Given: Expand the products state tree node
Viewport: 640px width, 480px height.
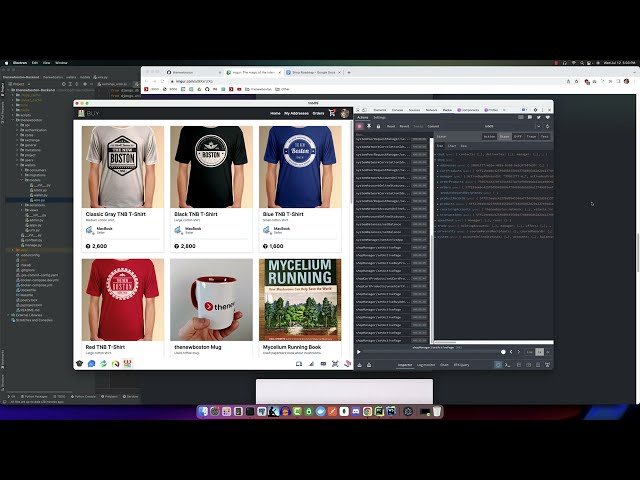Looking at the screenshot, I should 439,204.
